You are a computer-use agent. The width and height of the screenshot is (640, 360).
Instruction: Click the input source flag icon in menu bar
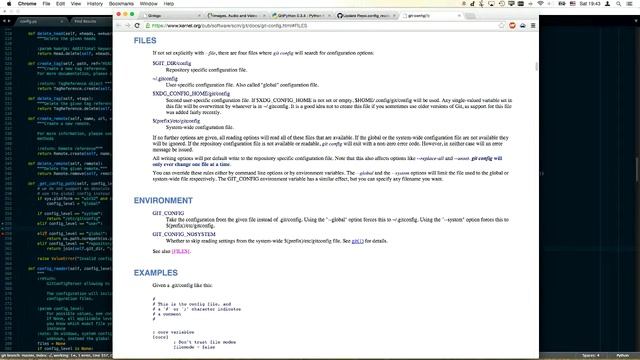pyautogui.click(x=573, y=4)
